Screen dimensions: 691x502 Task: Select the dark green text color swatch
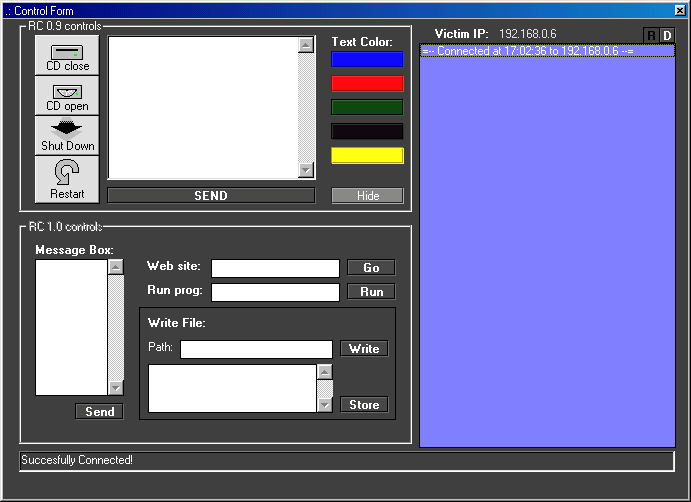click(367, 108)
